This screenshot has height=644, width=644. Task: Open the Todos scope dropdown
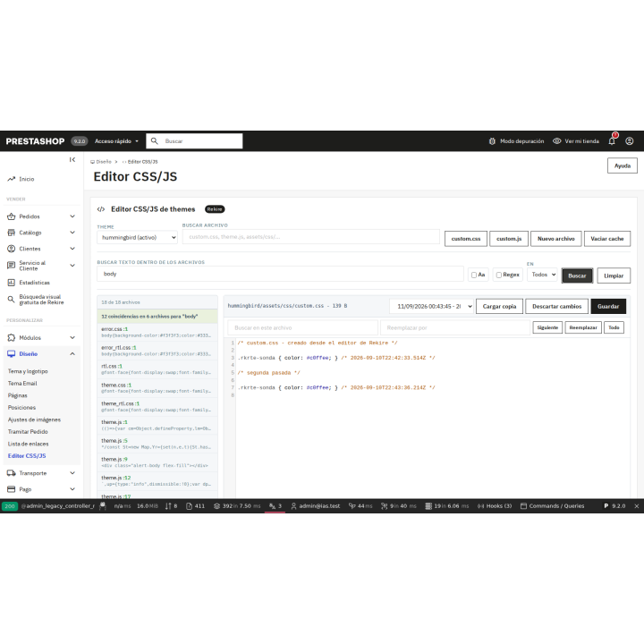542,275
